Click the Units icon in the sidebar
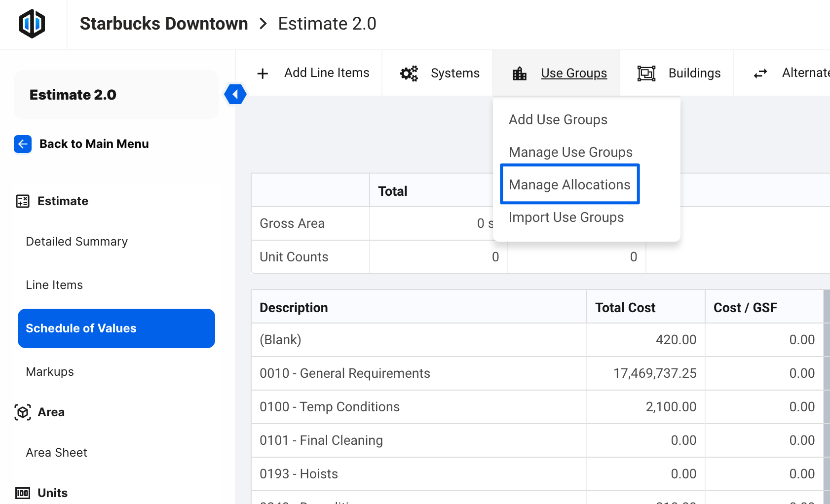Image resolution: width=830 pixels, height=504 pixels. [23, 492]
